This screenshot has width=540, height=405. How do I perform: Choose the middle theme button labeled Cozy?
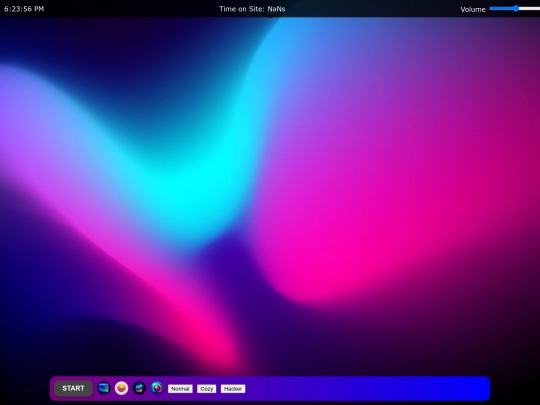coord(207,389)
